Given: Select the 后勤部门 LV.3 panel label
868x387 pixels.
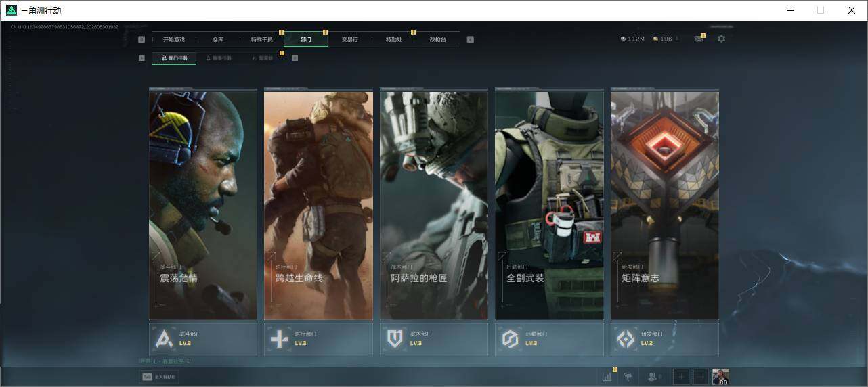Looking at the screenshot, I should click(x=536, y=338).
